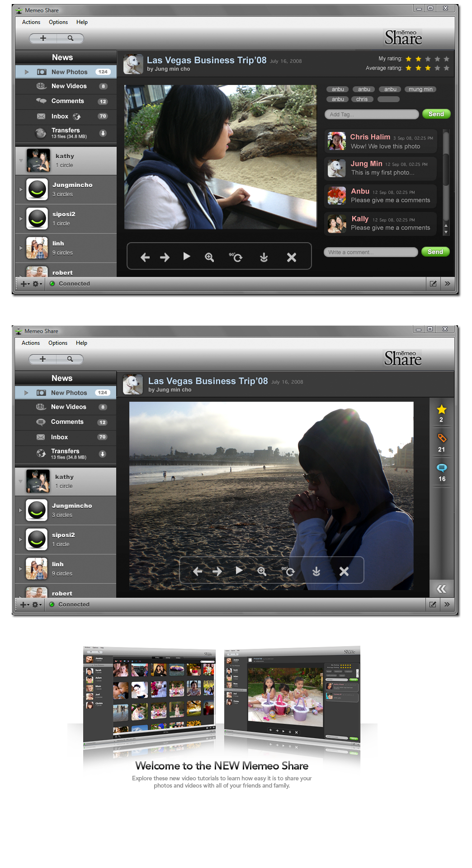Expand side panel with double-left chevron button
Image resolution: width=472 pixels, height=868 pixels.
pyautogui.click(x=441, y=589)
